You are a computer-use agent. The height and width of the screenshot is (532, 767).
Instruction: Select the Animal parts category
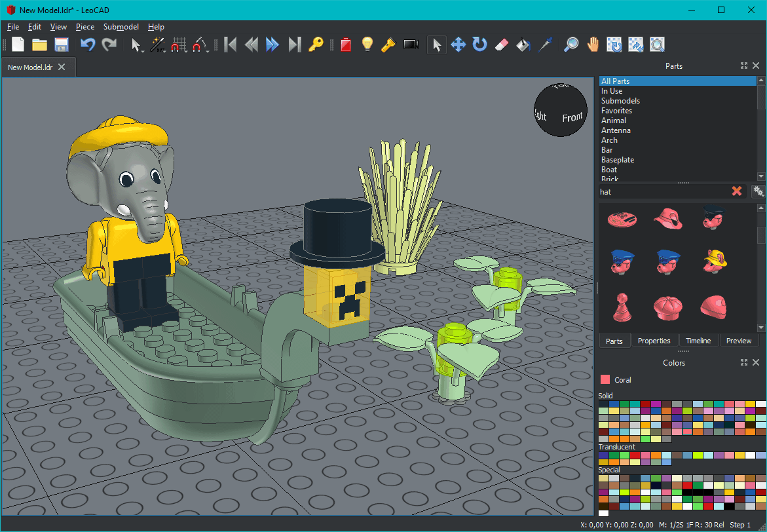pyautogui.click(x=677, y=121)
